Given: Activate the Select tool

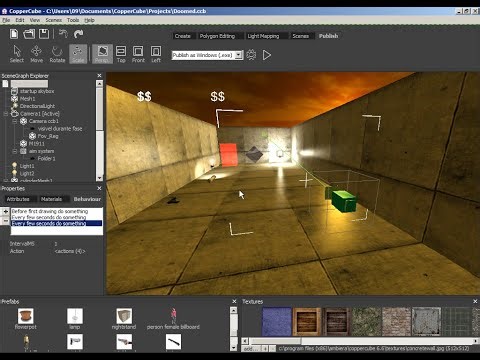Looking at the screenshot, I should click(17, 54).
